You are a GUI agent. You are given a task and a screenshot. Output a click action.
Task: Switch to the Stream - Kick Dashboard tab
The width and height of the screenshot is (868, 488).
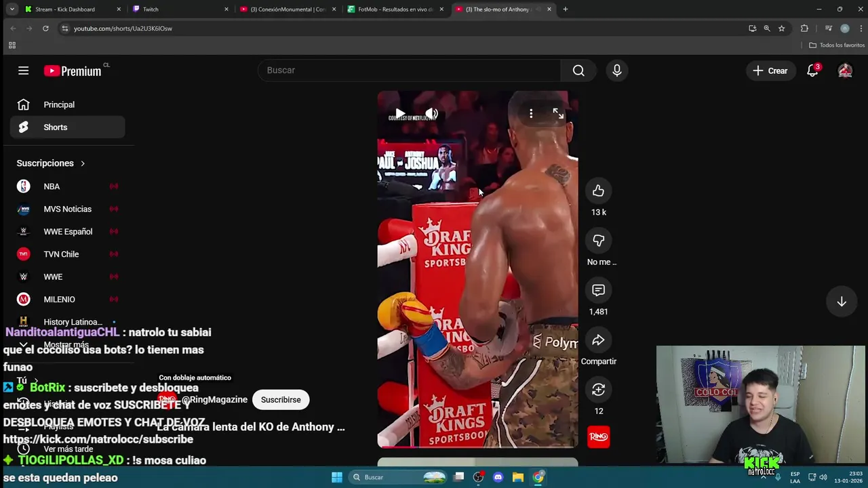[x=73, y=9]
